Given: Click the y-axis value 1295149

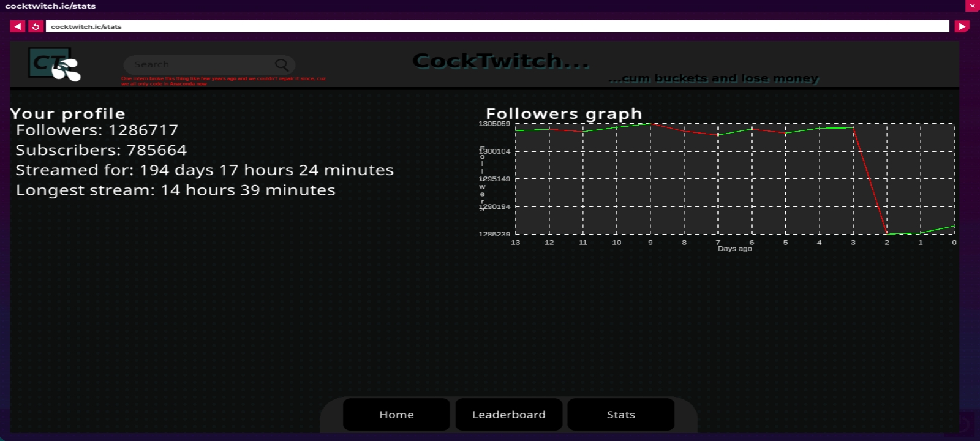Looking at the screenshot, I should point(494,179).
